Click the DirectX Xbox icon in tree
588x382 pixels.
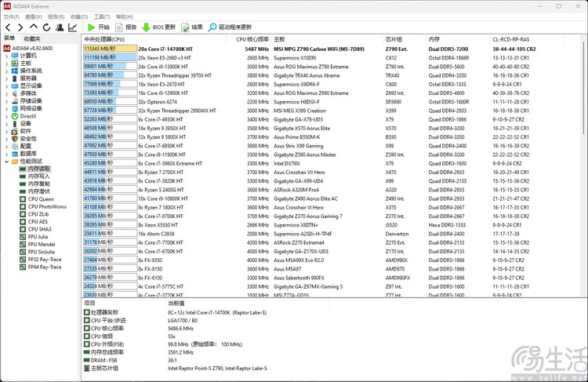pyautogui.click(x=15, y=116)
